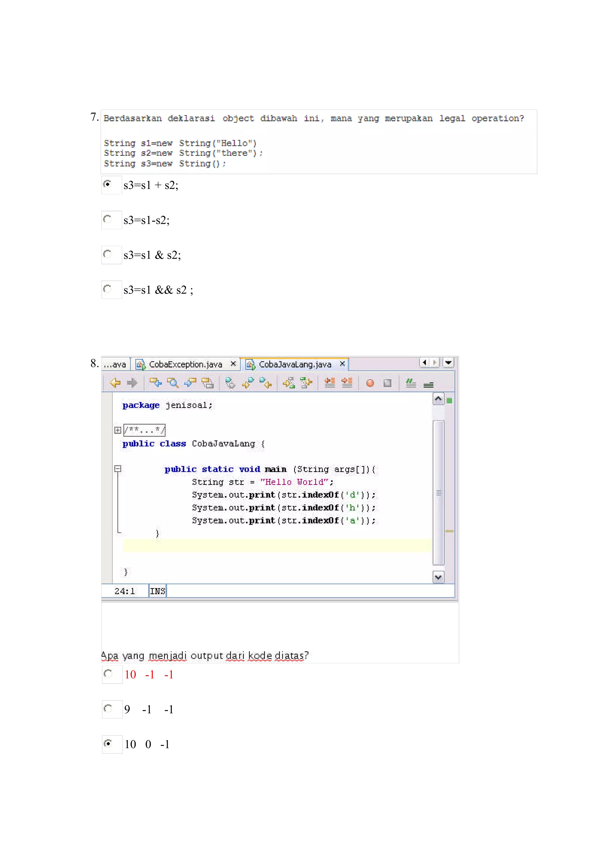Click question text "Apa yang menjadi output dari kode diatas?"
This screenshot has height=868, width=613.
pyautogui.click(x=205, y=656)
